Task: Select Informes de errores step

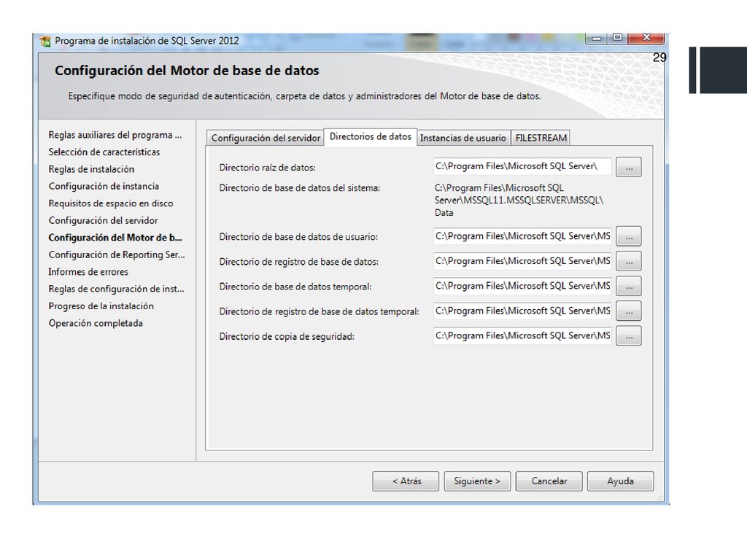Action: [x=88, y=273]
